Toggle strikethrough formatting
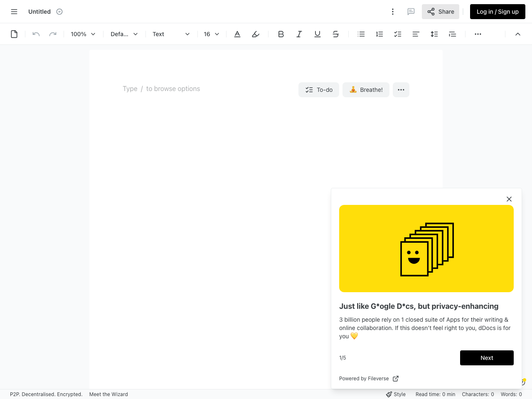Screen dimensions: 532x399 coord(335,34)
